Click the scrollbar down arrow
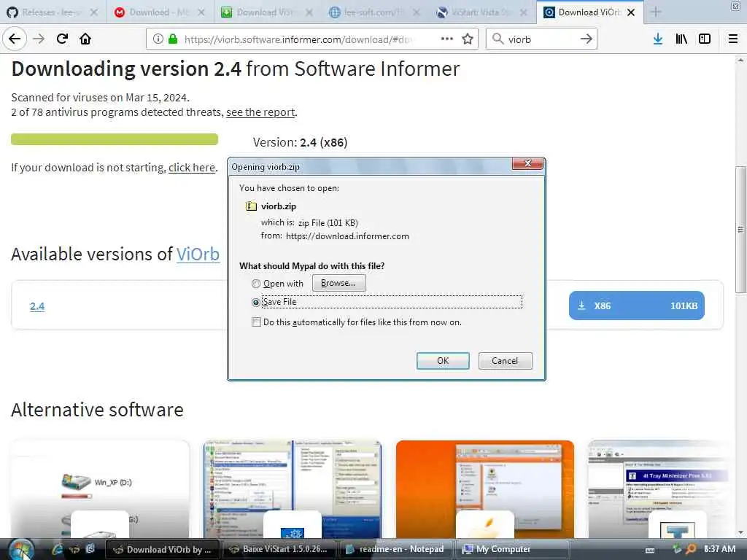Image resolution: width=747 pixels, height=560 pixels. point(740,532)
